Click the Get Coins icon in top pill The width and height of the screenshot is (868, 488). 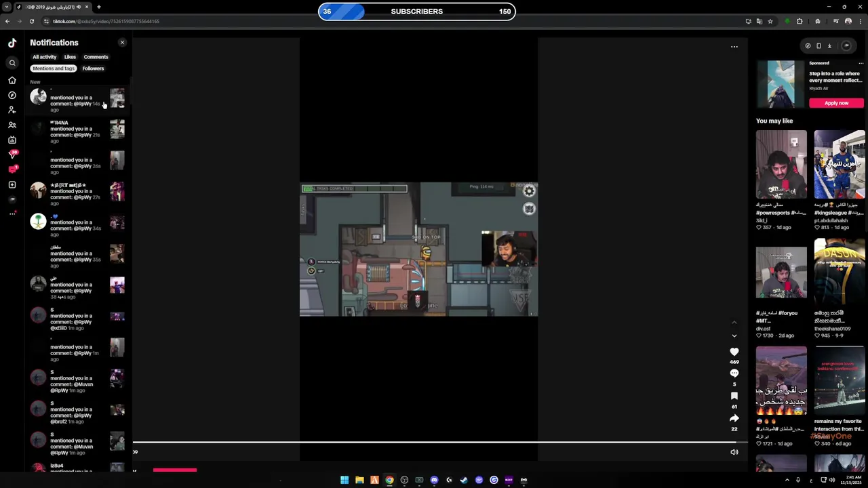click(808, 46)
